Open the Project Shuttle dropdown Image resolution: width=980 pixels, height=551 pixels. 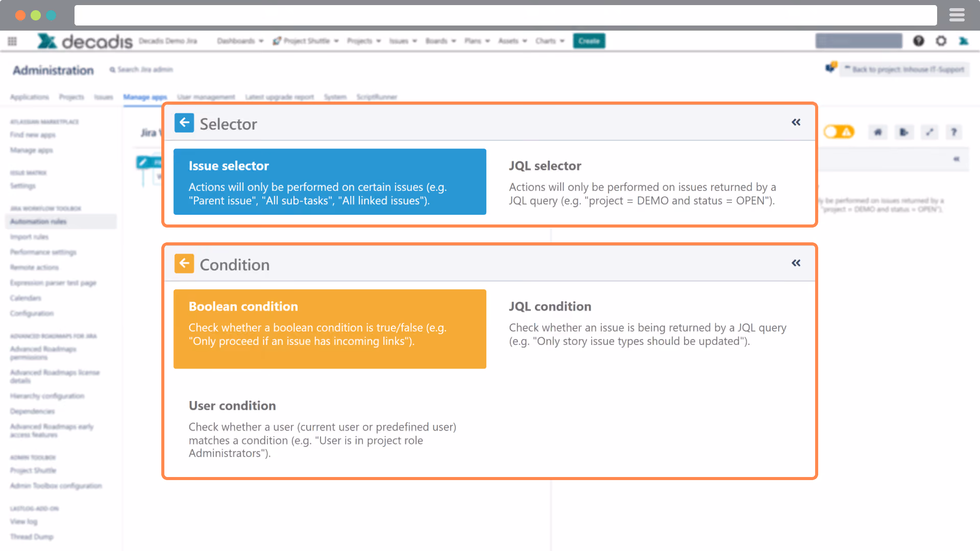click(x=306, y=41)
